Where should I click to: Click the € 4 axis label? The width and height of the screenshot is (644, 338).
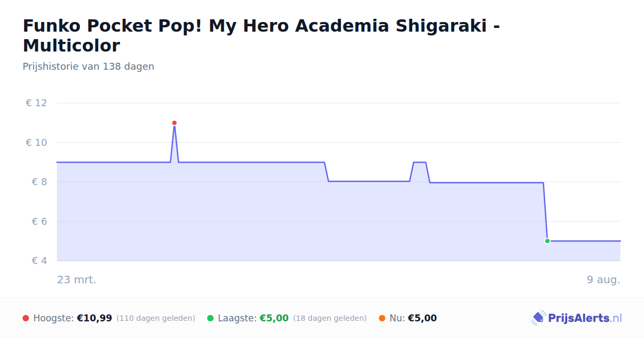tap(40, 261)
